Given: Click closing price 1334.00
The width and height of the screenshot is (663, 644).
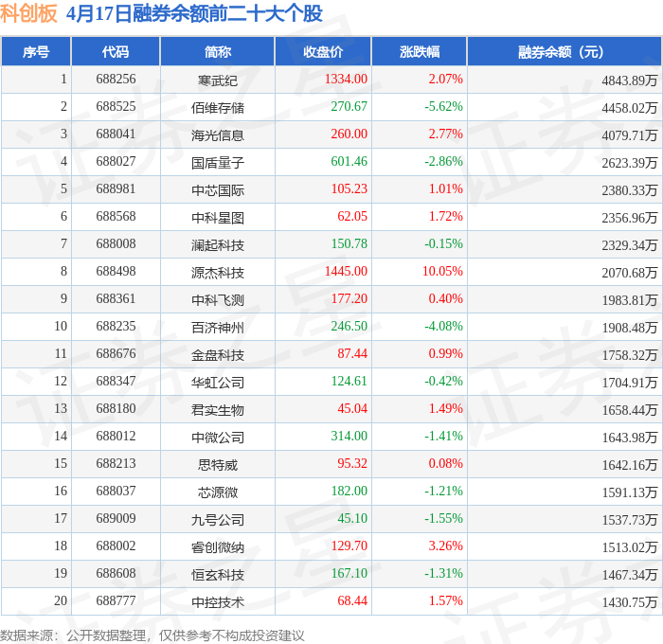Looking at the screenshot, I should 346,79.
